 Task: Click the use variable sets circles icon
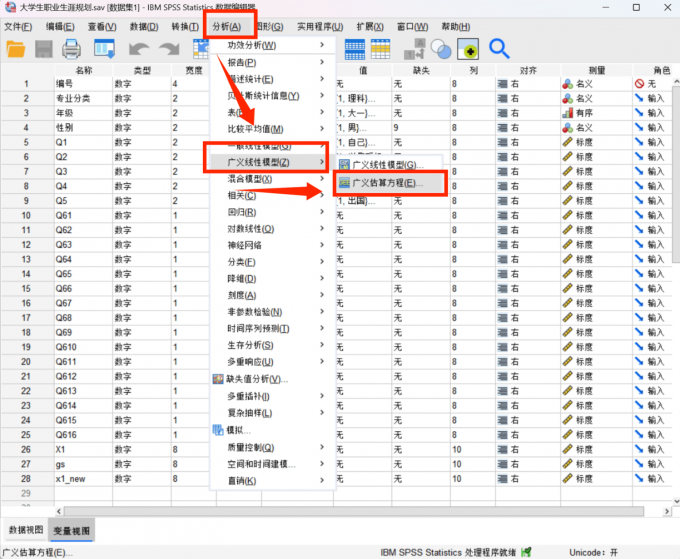point(441,49)
